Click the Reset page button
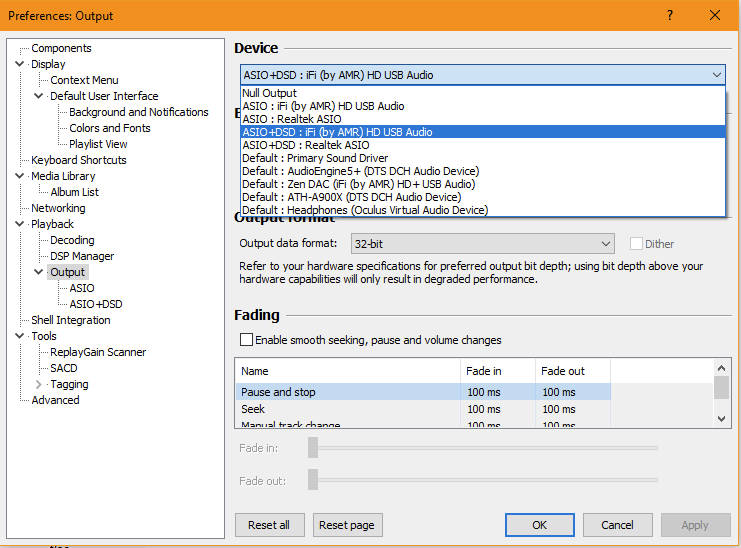 coord(347,525)
